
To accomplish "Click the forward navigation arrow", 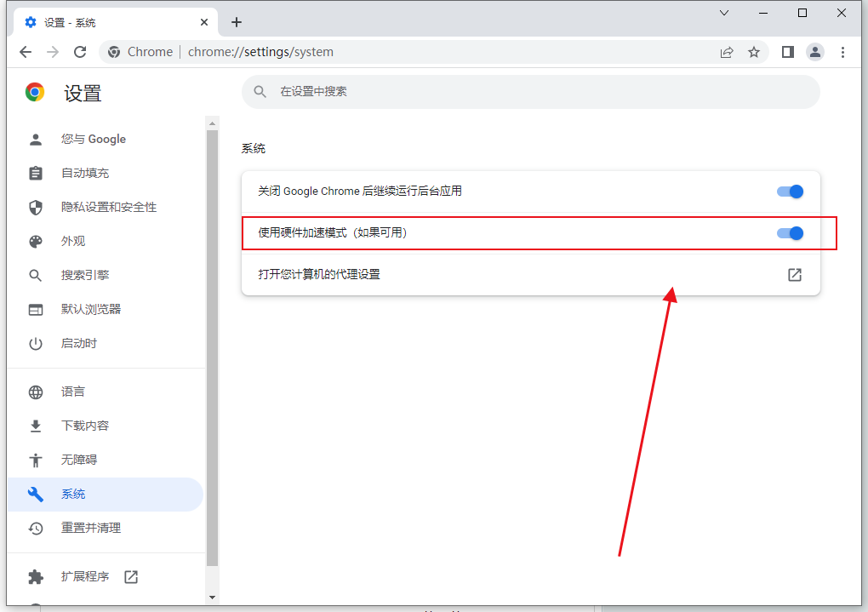I will (x=53, y=52).
